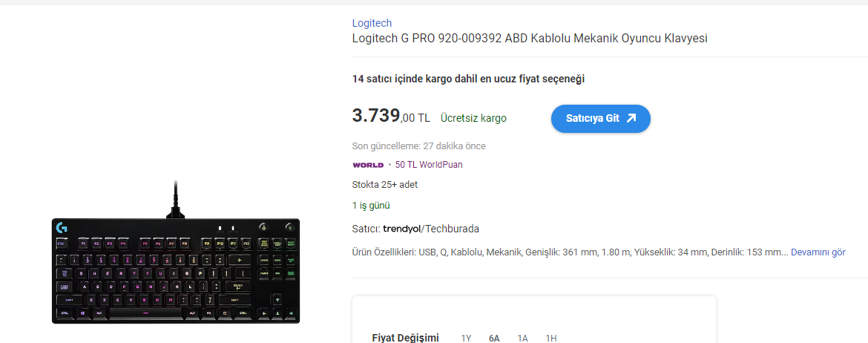This screenshot has width=868, height=343.
Task: Click the WORLD card logo icon
Action: tap(368, 165)
